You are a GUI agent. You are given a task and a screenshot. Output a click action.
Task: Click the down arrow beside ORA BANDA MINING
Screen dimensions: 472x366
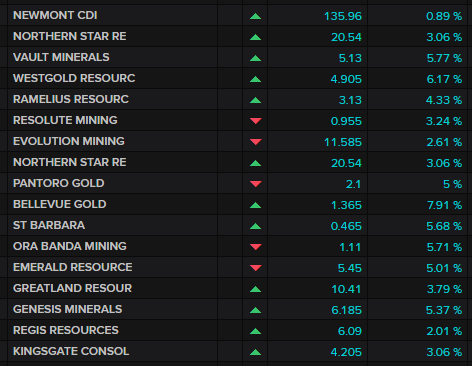255,247
